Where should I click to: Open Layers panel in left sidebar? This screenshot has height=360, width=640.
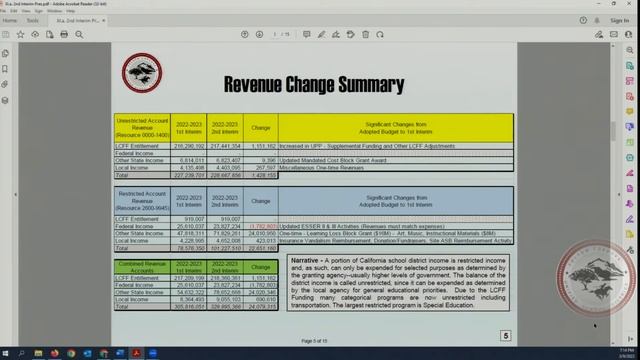pos(5,100)
